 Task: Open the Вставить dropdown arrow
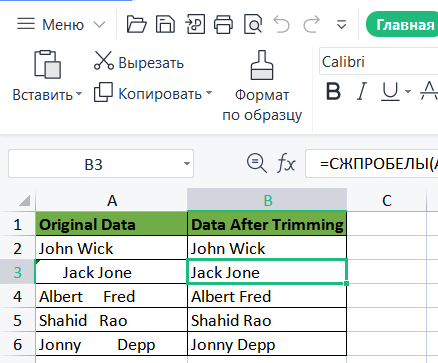(79, 94)
